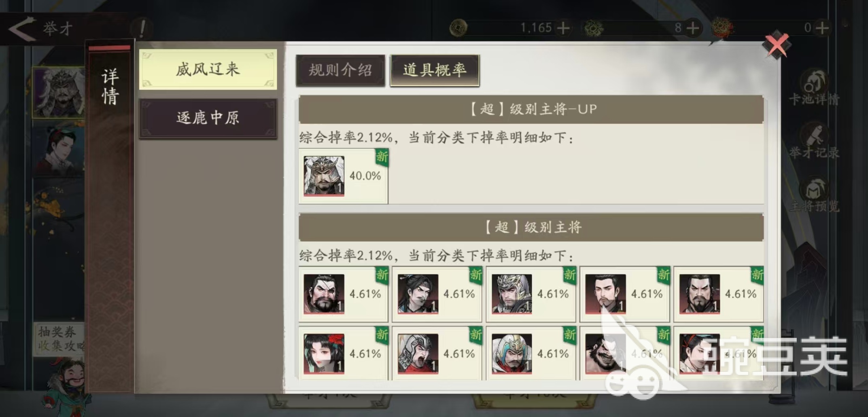Tap the exclamation info icon
The image size is (868, 417).
coord(142,28)
